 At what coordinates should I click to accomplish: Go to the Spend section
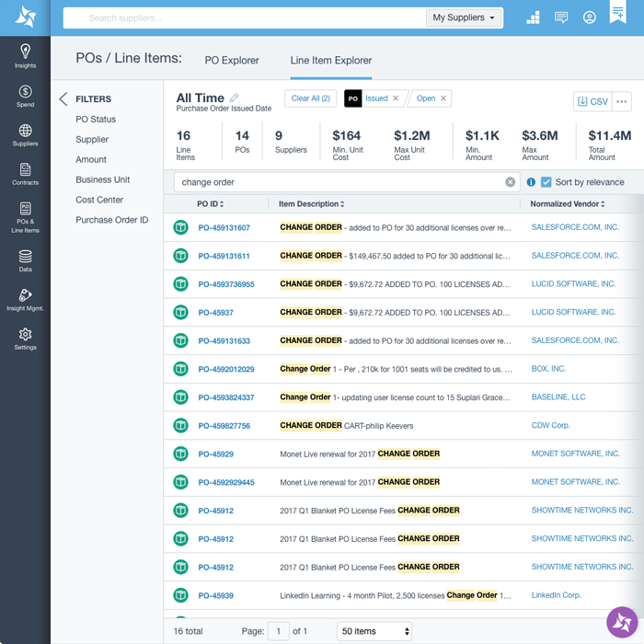click(x=25, y=96)
